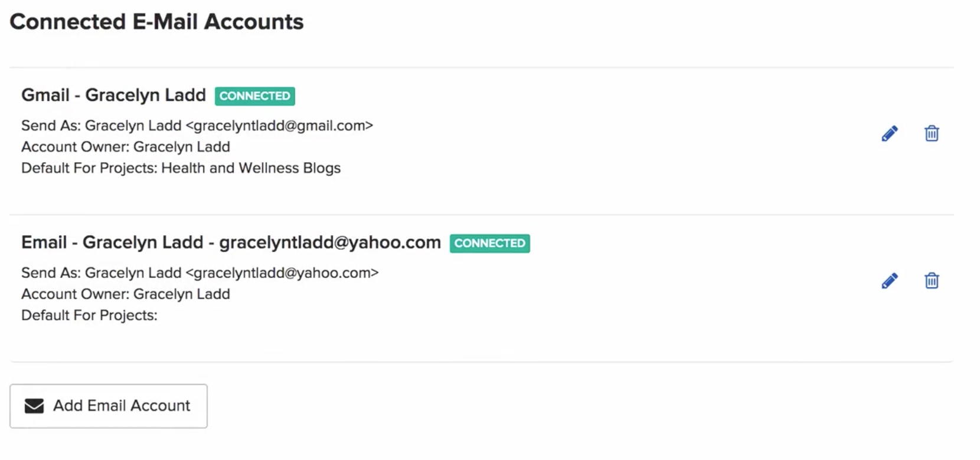Click the Health and Wellness Blogs project name
The width and height of the screenshot is (980, 460).
(251, 168)
